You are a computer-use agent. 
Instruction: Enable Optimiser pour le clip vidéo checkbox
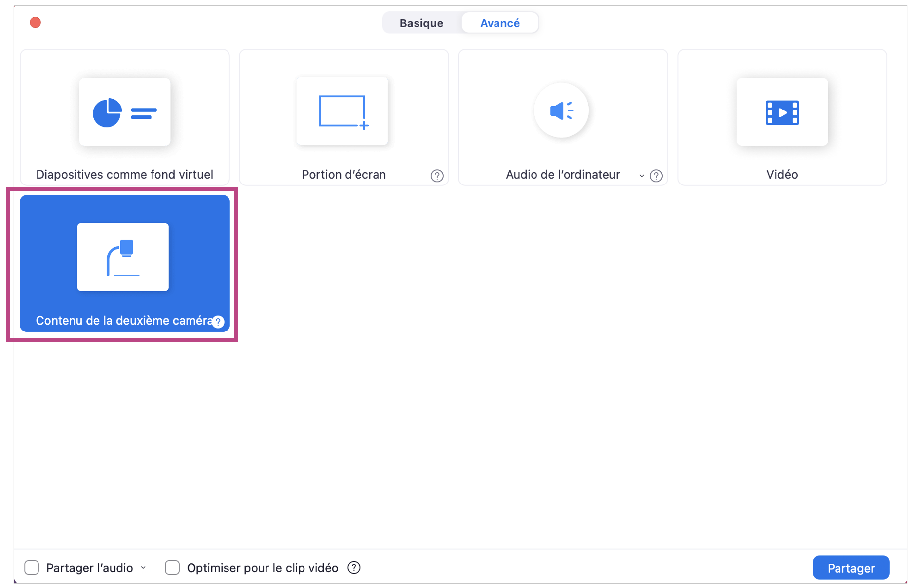(172, 568)
